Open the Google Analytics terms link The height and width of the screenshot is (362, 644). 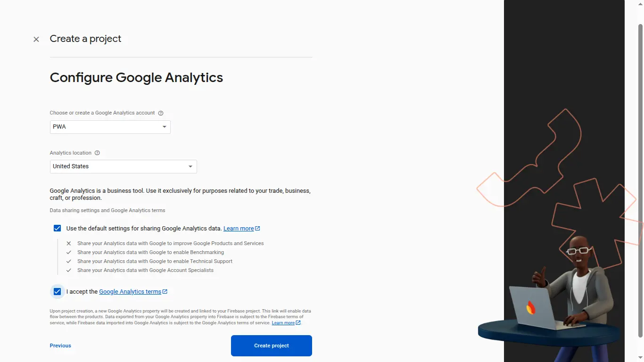click(x=129, y=291)
